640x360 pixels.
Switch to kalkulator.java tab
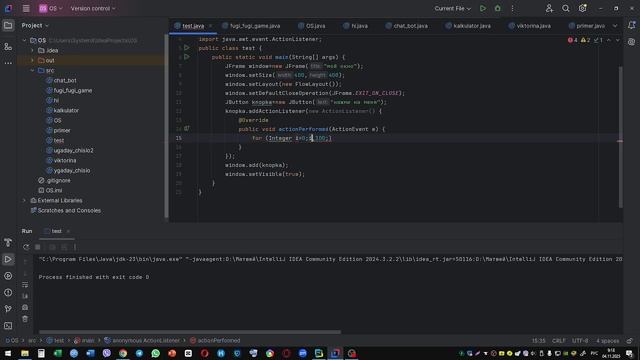(468, 26)
